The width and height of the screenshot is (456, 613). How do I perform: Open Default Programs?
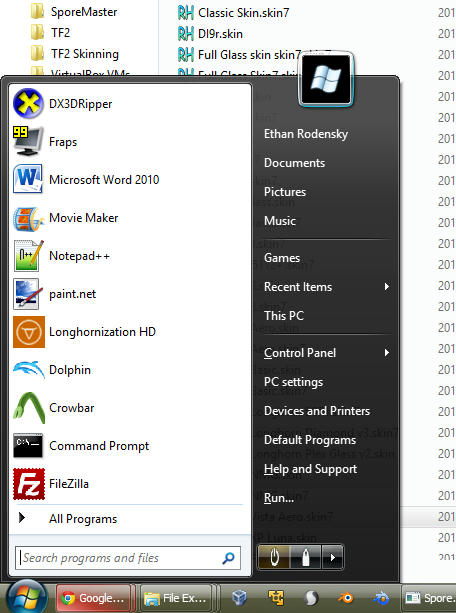click(310, 440)
